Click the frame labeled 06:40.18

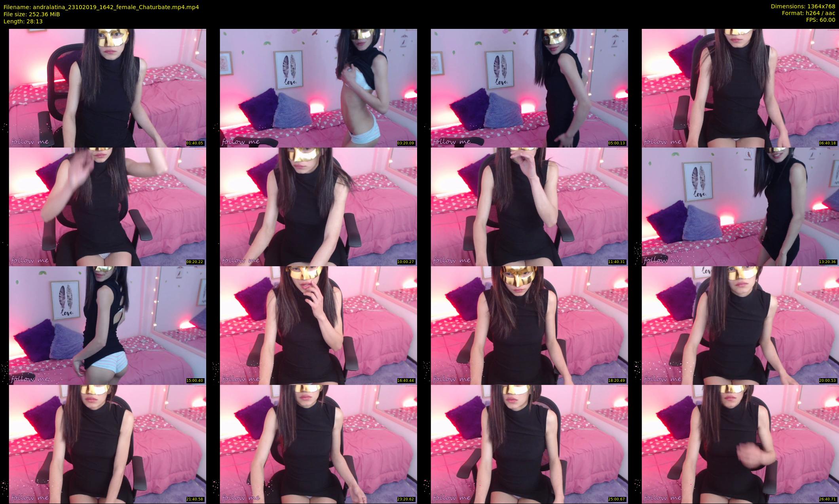pos(740,88)
